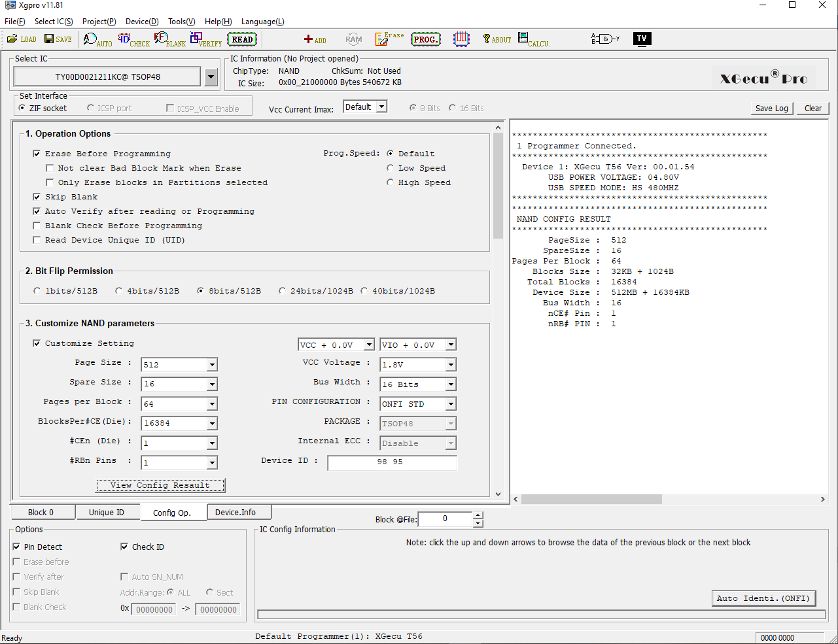This screenshot has height=644, width=838.
Task: Open the CALCU. calculator icon
Action: pyautogui.click(x=533, y=39)
